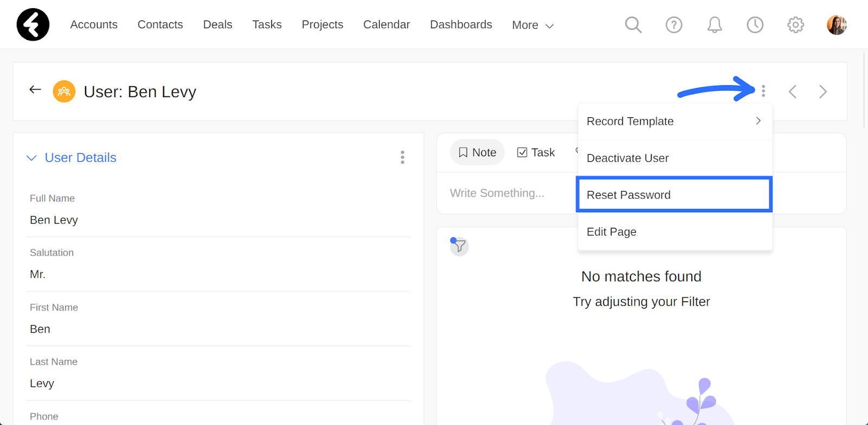
Task: Collapse the User Details section
Action: click(31, 158)
